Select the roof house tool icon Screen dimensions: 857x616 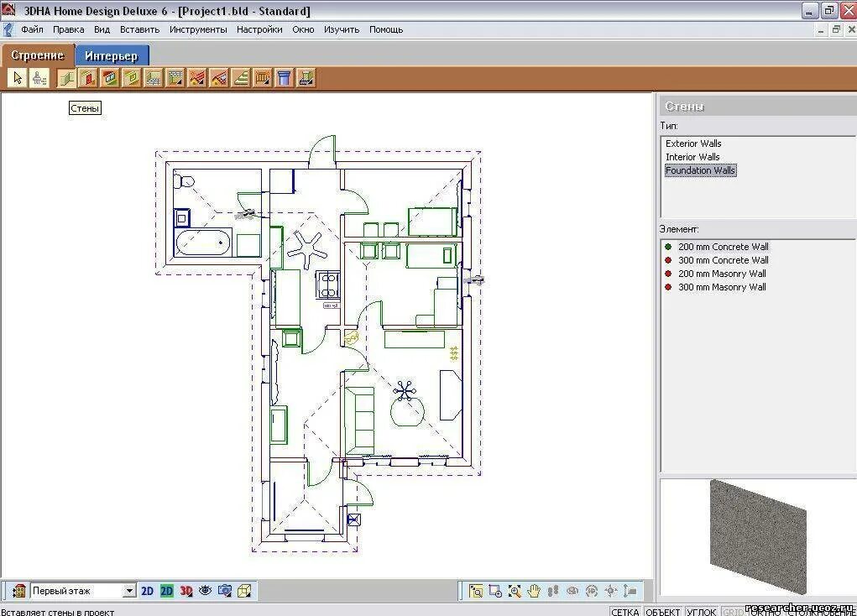(197, 78)
